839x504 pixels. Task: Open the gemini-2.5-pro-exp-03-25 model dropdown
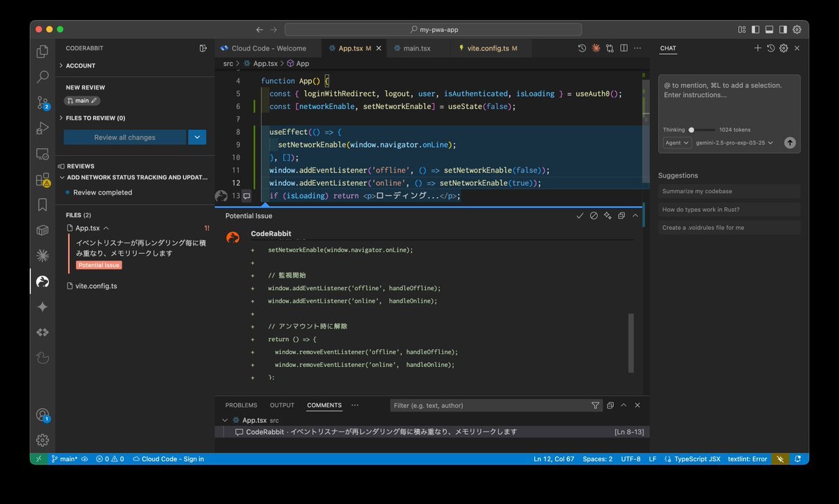coord(735,143)
